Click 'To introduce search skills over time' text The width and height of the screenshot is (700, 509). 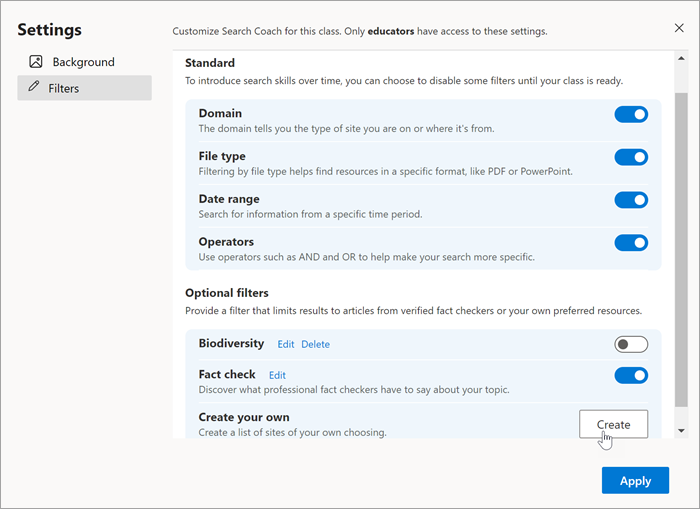pyautogui.click(x=404, y=81)
